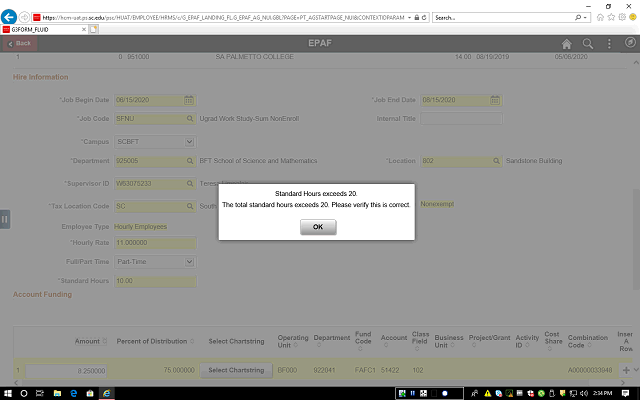Image resolution: width=640 pixels, height=400 pixels.
Task: Look up Department with magnifier icon
Action: (x=190, y=161)
